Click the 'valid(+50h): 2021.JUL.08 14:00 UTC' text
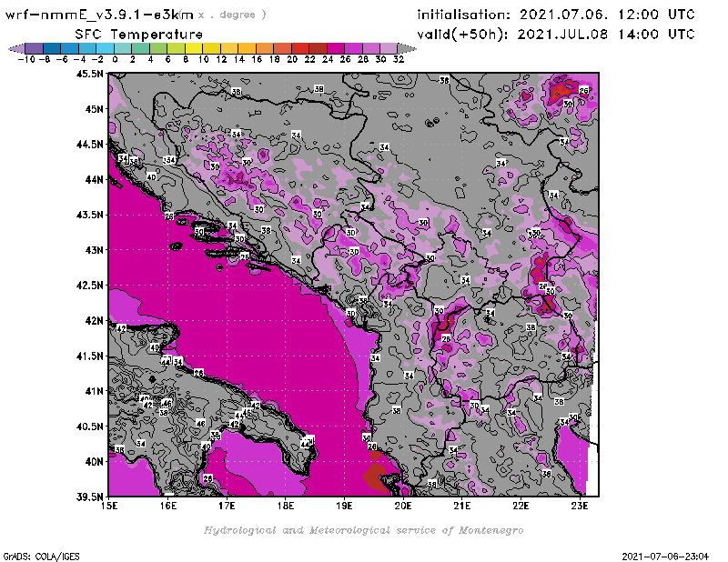 (556, 35)
